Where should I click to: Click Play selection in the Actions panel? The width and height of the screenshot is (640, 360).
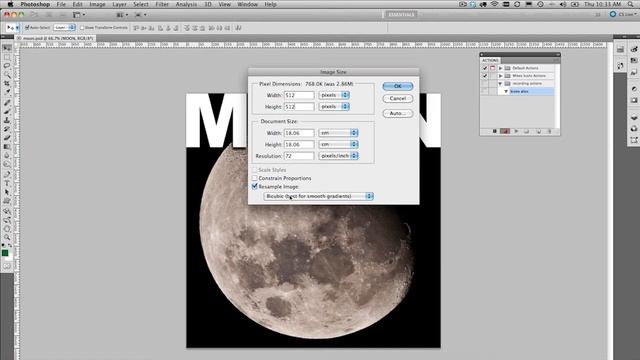516,131
